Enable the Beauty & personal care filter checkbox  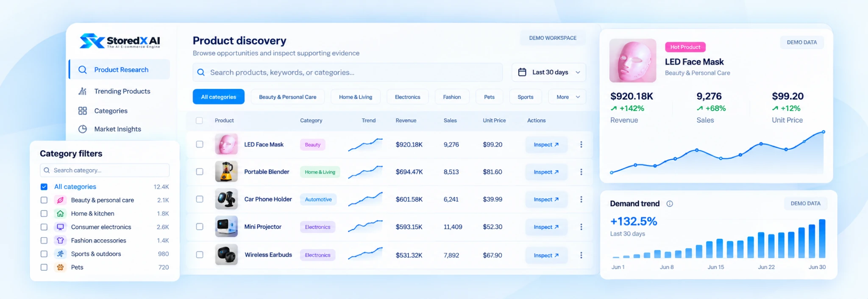(44, 200)
